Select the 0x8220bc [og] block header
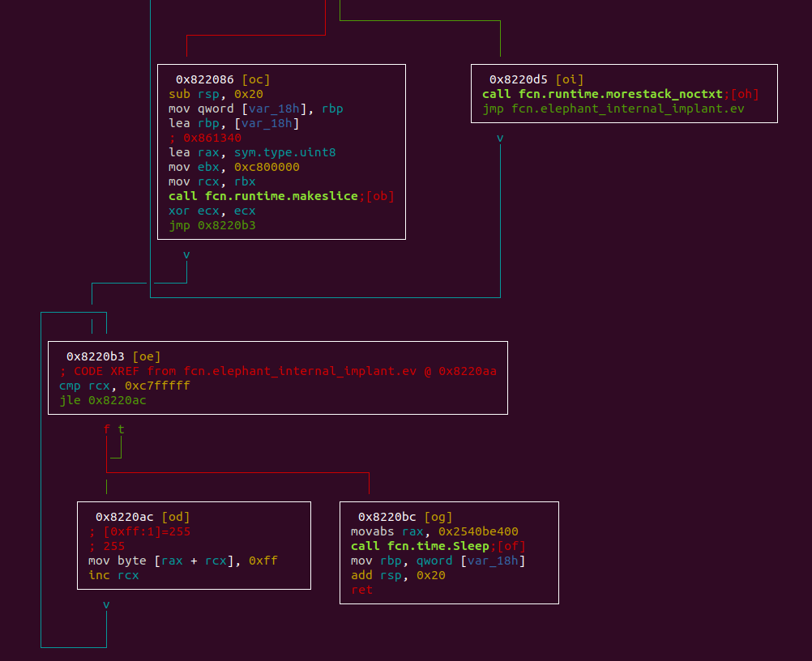This screenshot has width=812, height=661. coord(405,517)
